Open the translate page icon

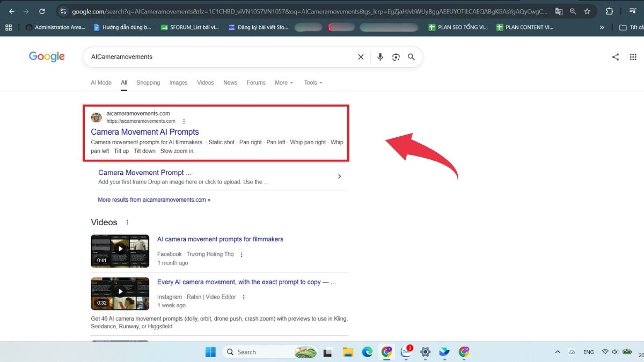559,11
